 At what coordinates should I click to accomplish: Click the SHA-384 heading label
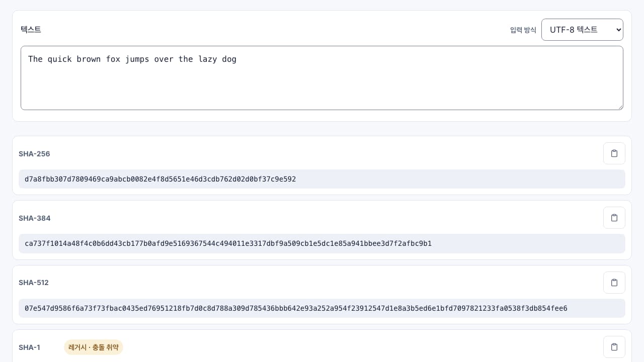tap(35, 218)
